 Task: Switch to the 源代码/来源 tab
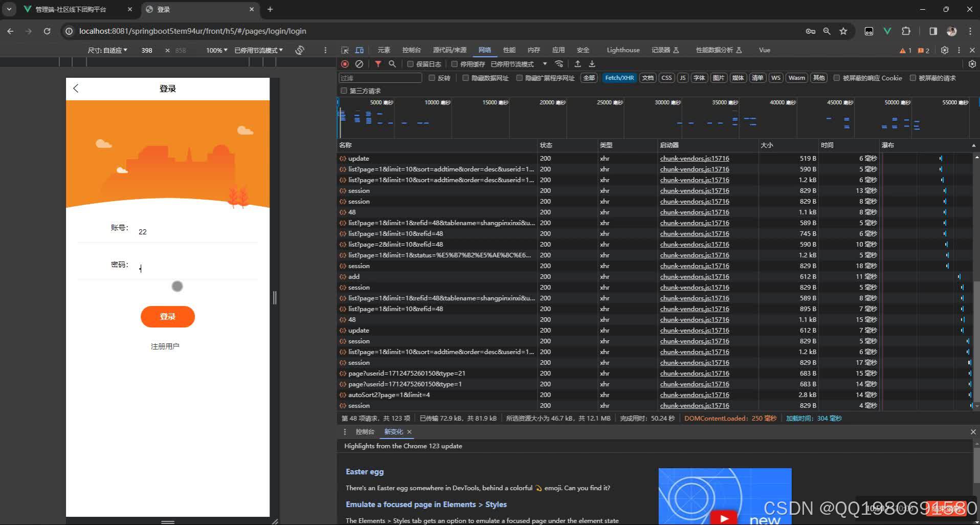pyautogui.click(x=450, y=50)
